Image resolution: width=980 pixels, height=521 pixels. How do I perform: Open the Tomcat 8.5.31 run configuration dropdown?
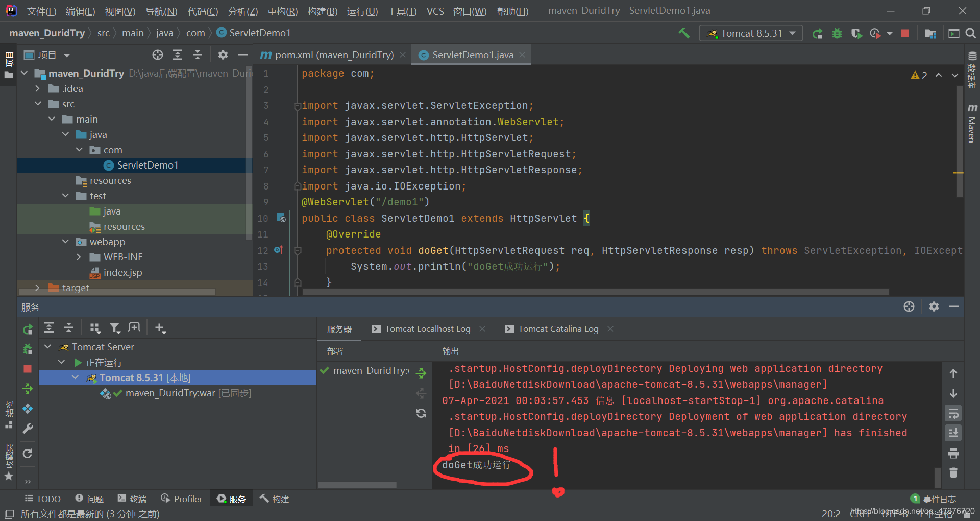coord(751,33)
